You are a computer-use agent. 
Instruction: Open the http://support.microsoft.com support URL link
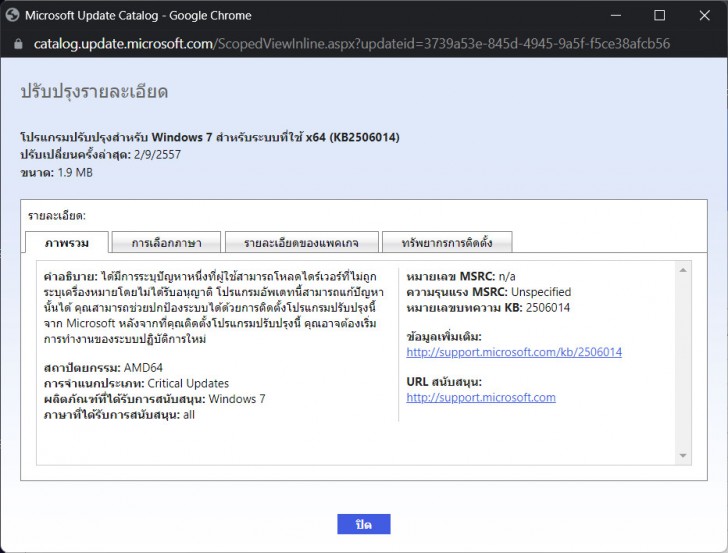pyautogui.click(x=481, y=397)
